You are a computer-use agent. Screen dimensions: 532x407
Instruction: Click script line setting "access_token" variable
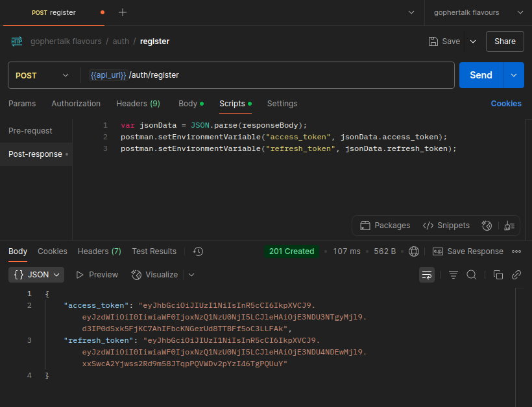coord(284,137)
